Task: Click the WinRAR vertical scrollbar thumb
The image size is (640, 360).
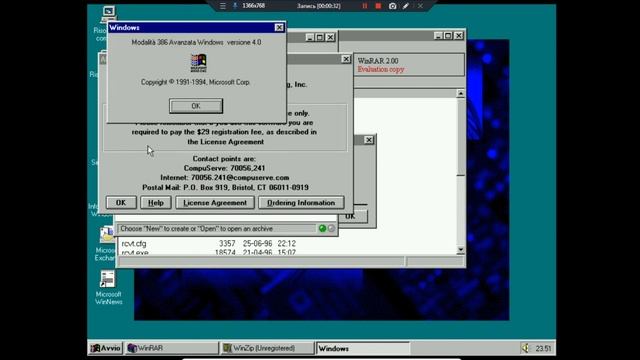Action: pyautogui.click(x=460, y=137)
